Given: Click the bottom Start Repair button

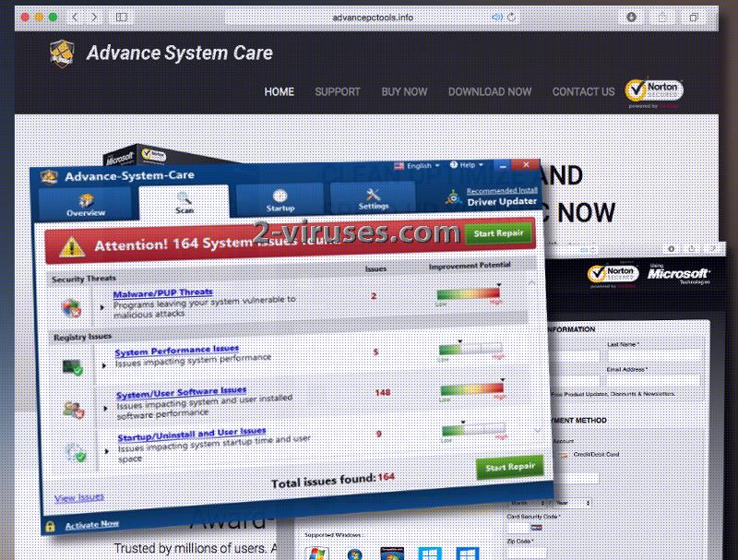Looking at the screenshot, I should pos(510,467).
